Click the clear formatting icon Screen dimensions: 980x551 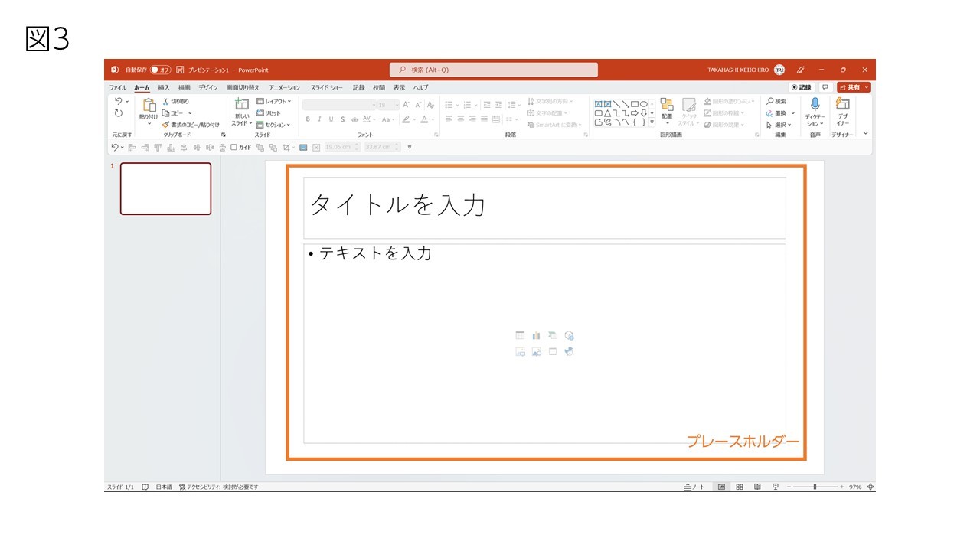click(x=430, y=105)
